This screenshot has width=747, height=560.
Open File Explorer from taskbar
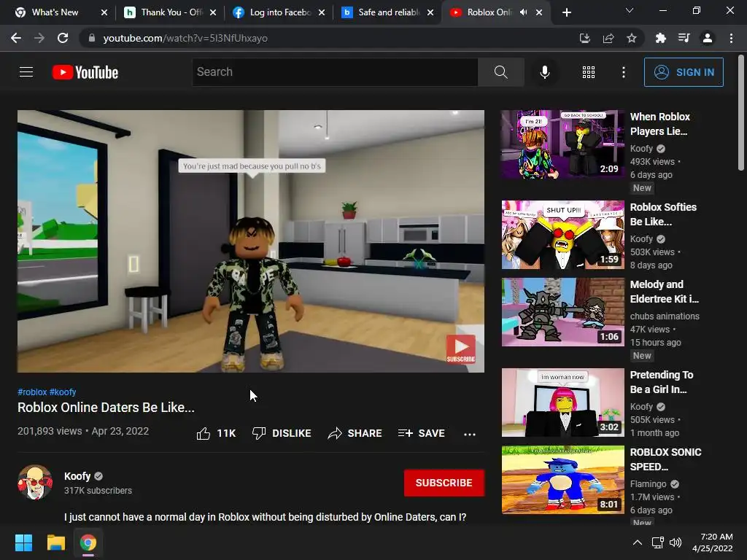pos(55,542)
